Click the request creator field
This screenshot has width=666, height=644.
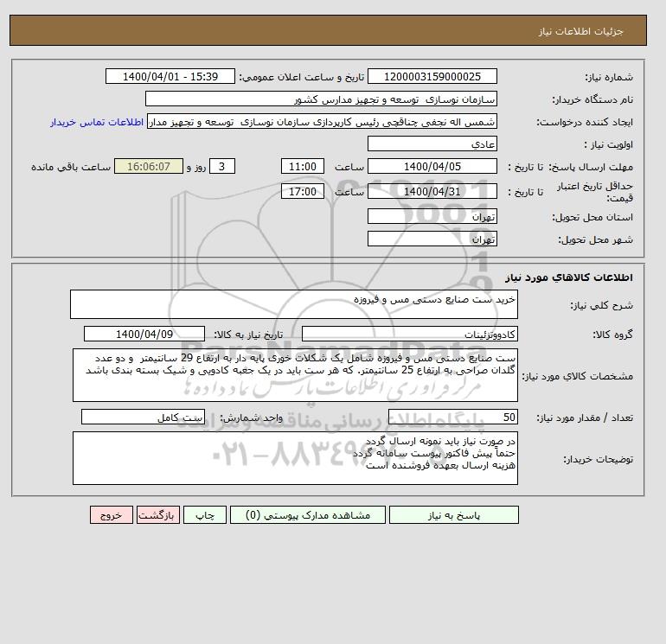[x=322, y=121]
